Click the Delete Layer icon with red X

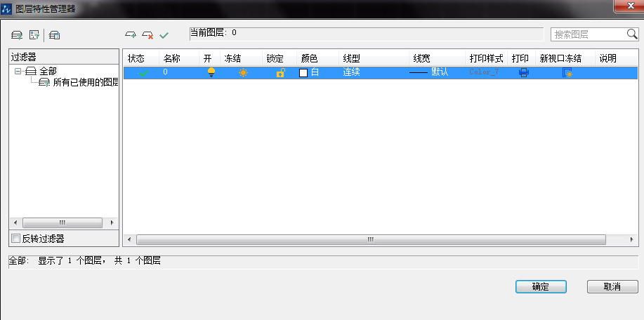tap(147, 34)
